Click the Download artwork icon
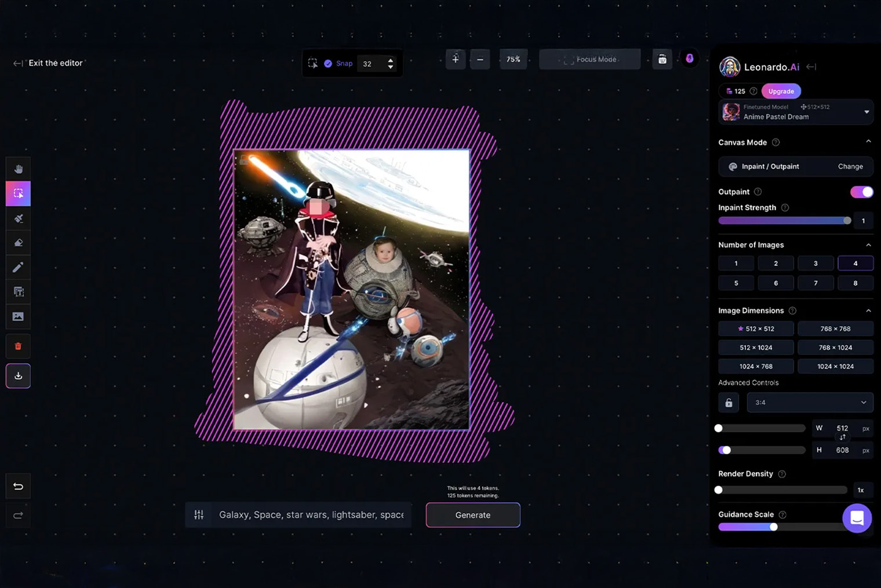881x588 pixels. [x=18, y=376]
